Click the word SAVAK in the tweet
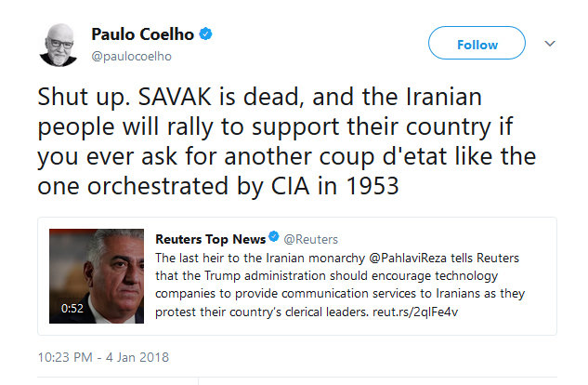Image resolution: width=588 pixels, height=385 pixels. [152, 96]
